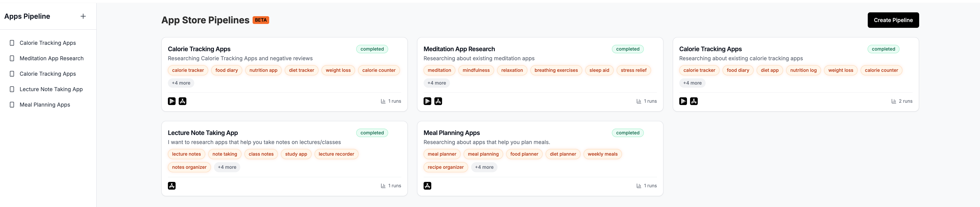
Task: Toggle the completed badge on Meal Planning Apps
Action: [628, 133]
